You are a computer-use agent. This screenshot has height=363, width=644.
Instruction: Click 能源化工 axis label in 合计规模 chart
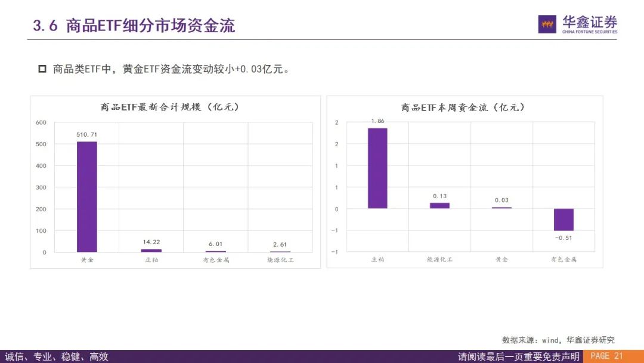coord(280,260)
